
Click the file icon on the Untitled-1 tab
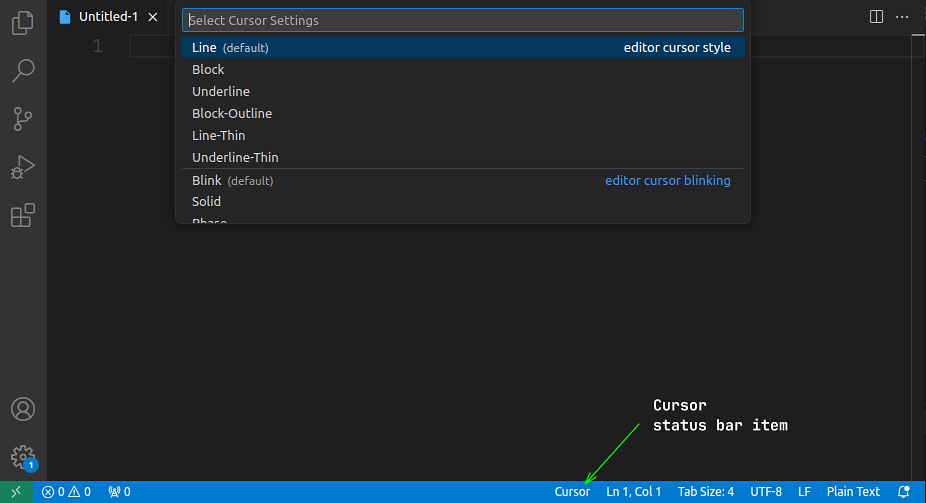click(x=65, y=17)
